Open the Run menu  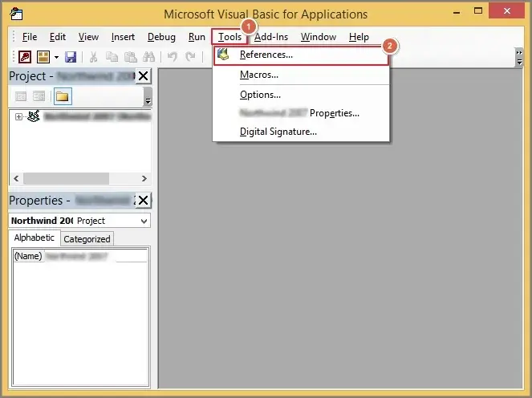(x=197, y=37)
